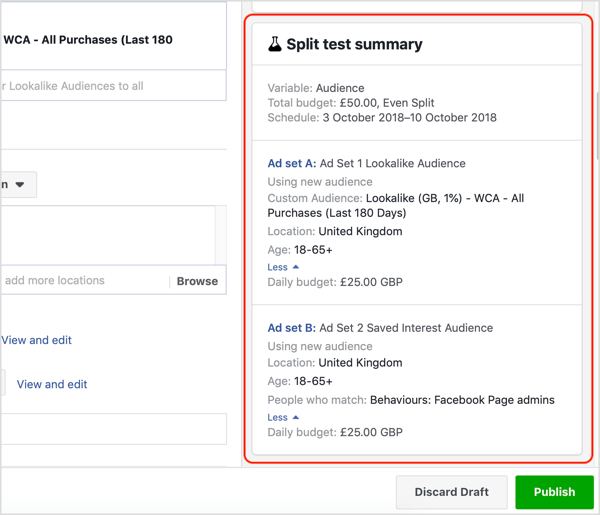Screen dimensions: 600x515
Task: Click the Lookalike Audiences search field
Action: pos(110,86)
